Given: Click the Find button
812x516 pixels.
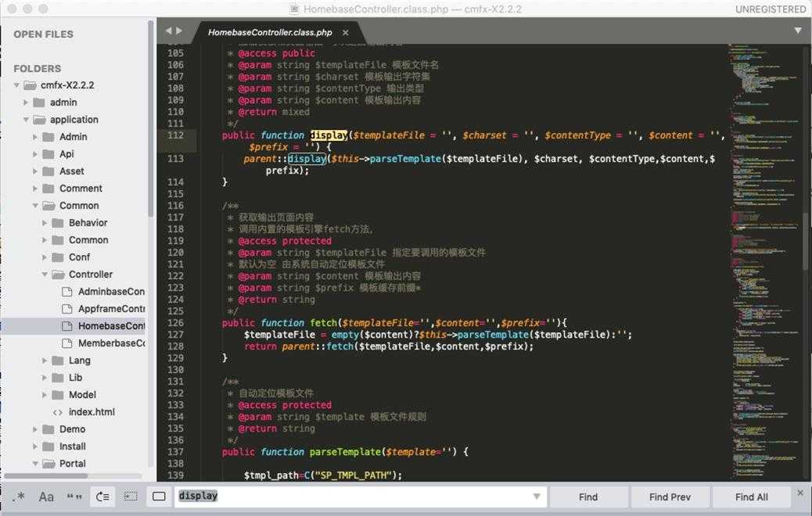Looking at the screenshot, I should (588, 497).
